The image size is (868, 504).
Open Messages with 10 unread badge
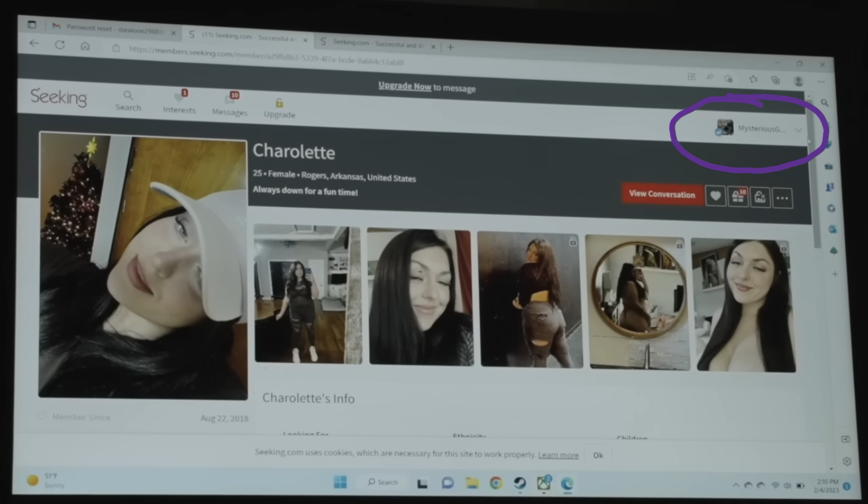(x=229, y=105)
